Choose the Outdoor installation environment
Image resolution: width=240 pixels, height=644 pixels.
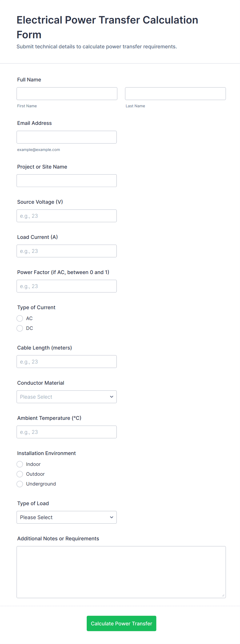pyautogui.click(x=20, y=474)
